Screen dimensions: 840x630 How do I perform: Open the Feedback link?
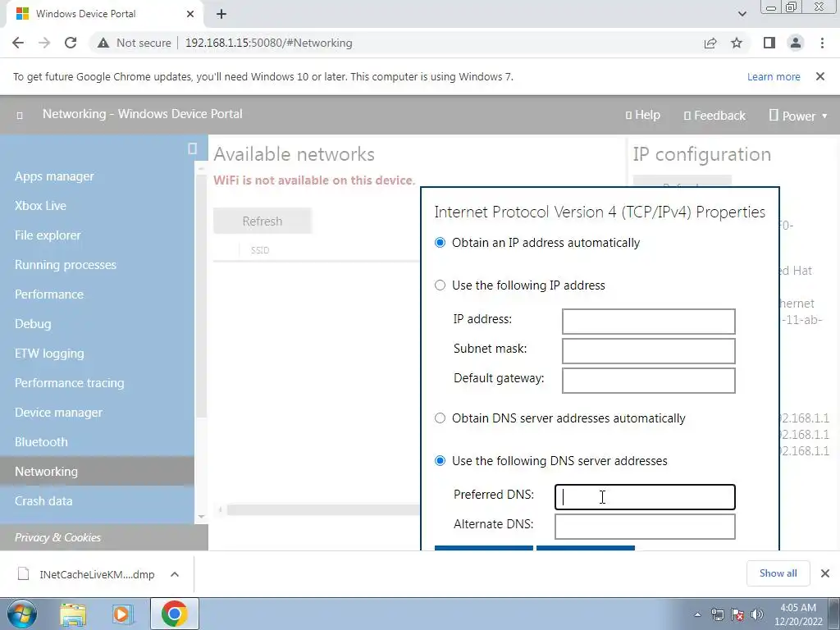(x=714, y=115)
